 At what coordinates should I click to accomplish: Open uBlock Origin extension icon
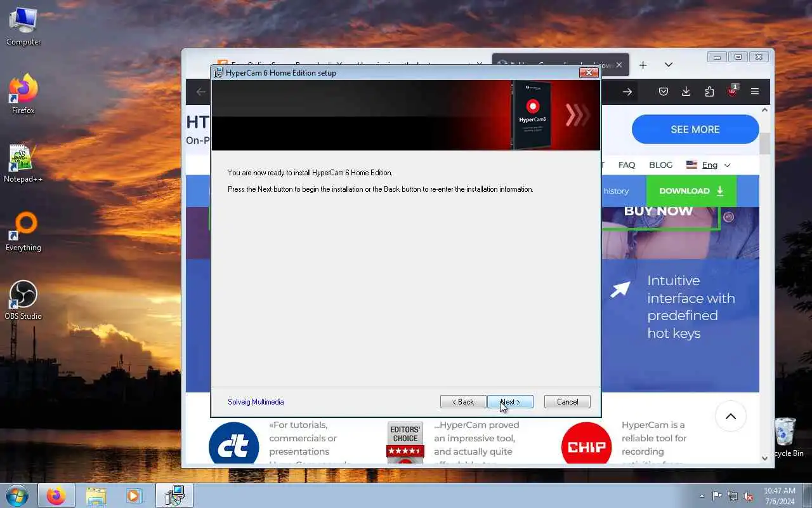tap(732, 92)
